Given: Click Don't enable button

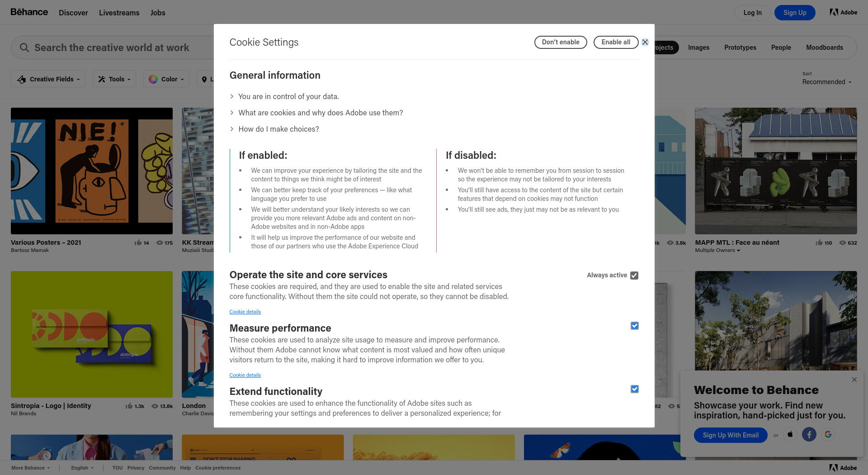Looking at the screenshot, I should [561, 42].
